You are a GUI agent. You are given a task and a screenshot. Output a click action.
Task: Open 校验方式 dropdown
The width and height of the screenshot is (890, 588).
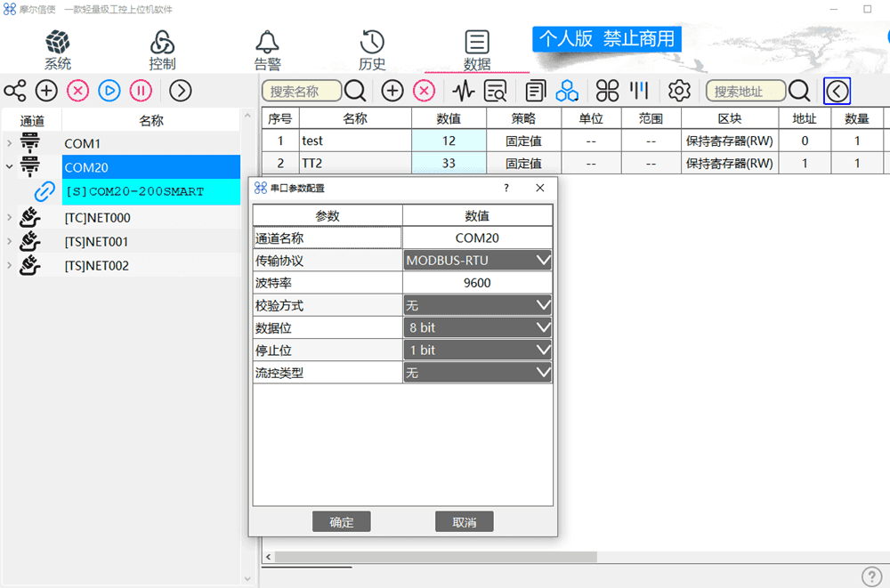point(477,305)
